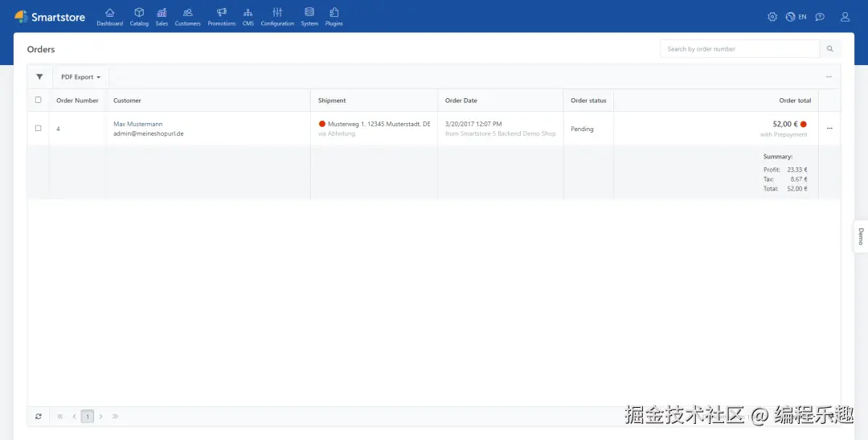Click the settings gear icon
868x440 pixels.
tap(772, 17)
